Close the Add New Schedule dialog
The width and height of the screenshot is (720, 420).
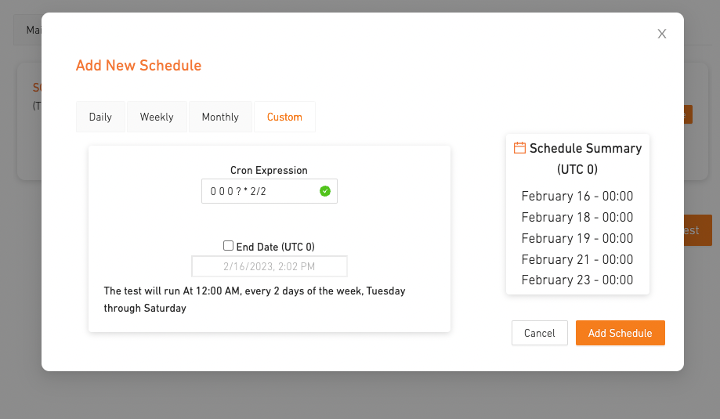(x=661, y=34)
